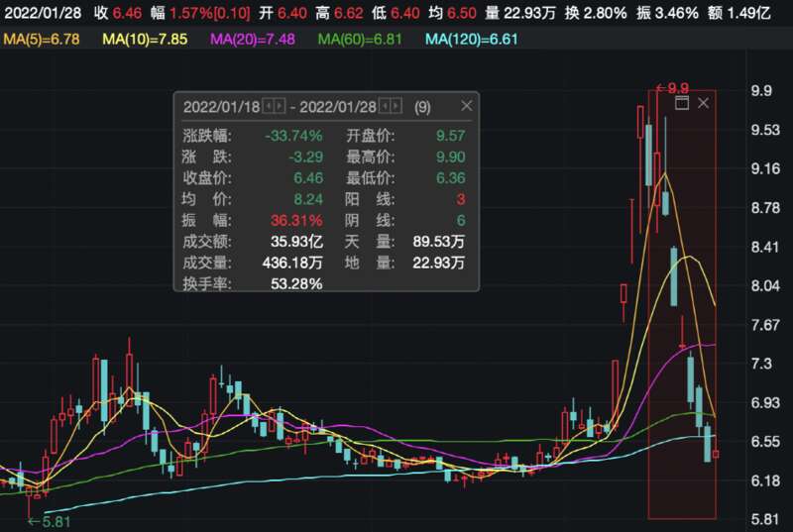Dismiss the red range selection box
Screen dimensions: 793x532
[704, 103]
